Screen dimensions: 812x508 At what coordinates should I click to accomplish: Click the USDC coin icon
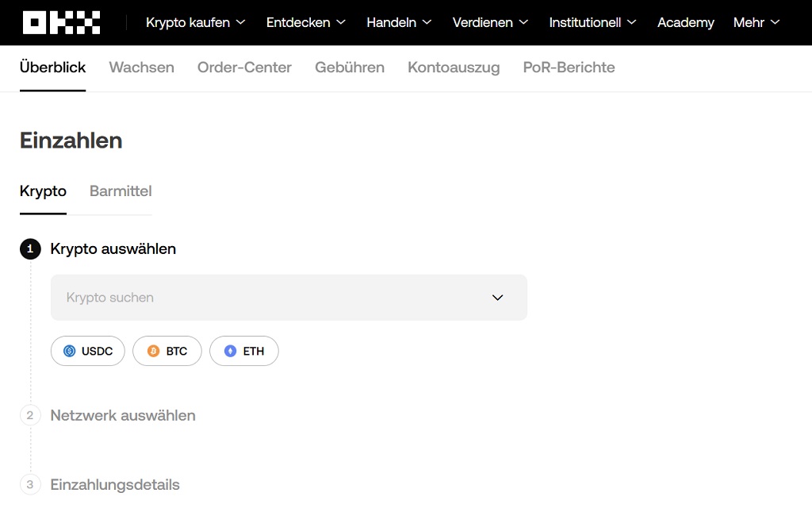coord(70,351)
